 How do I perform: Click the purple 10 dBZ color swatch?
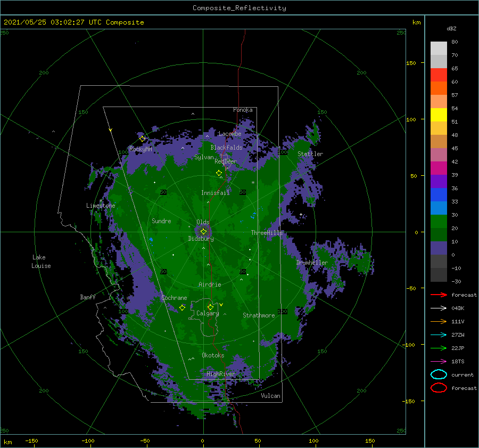click(x=439, y=248)
